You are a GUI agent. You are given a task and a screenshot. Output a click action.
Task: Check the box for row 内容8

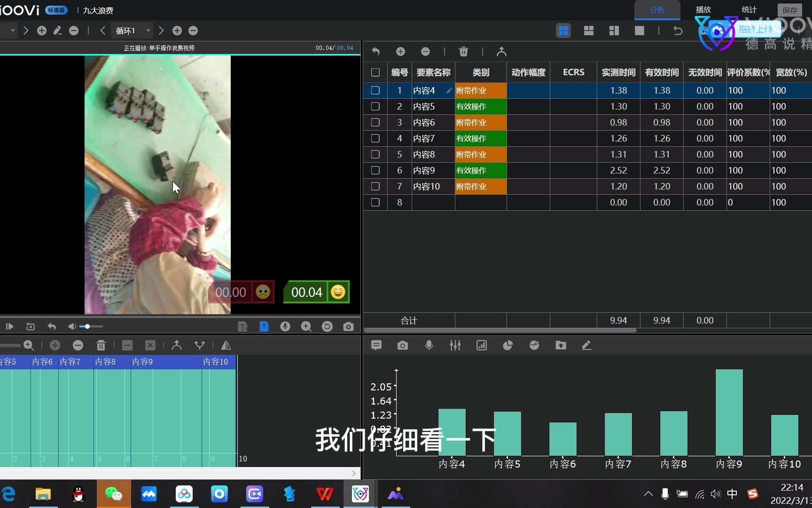(375, 154)
